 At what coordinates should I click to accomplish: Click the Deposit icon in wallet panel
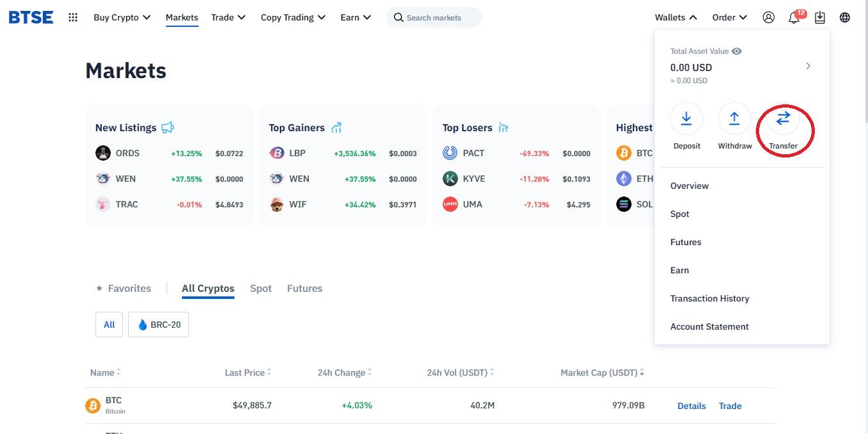(686, 118)
